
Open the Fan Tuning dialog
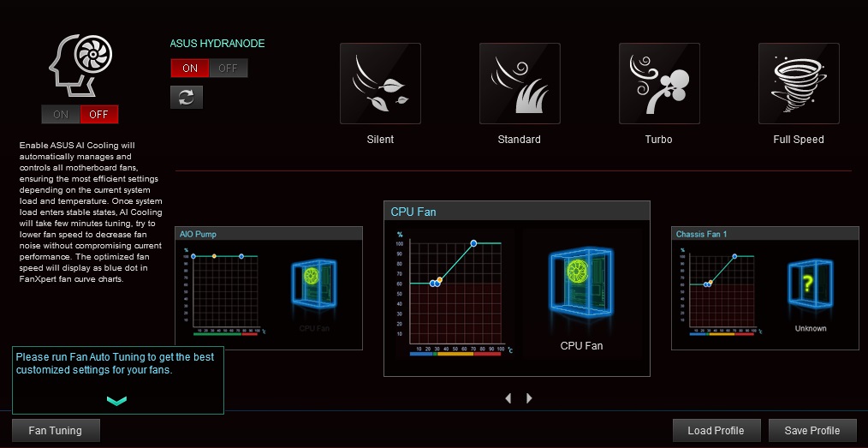tap(56, 430)
